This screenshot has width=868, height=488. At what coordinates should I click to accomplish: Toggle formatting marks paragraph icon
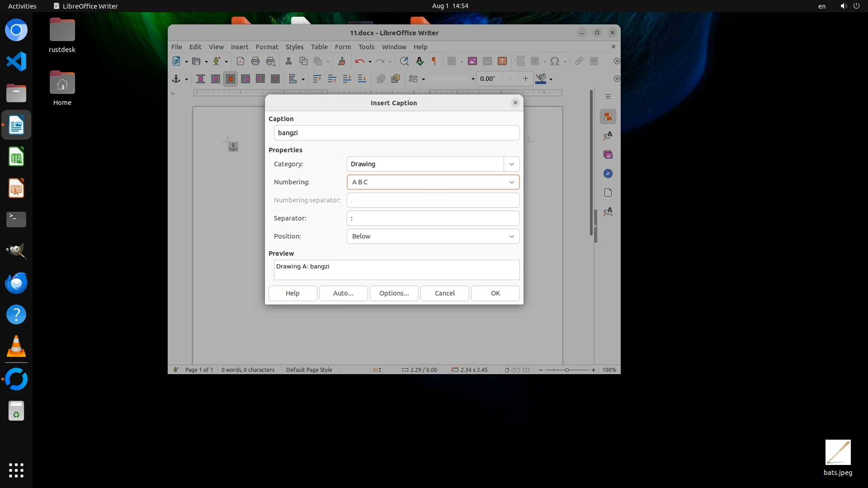(434, 61)
